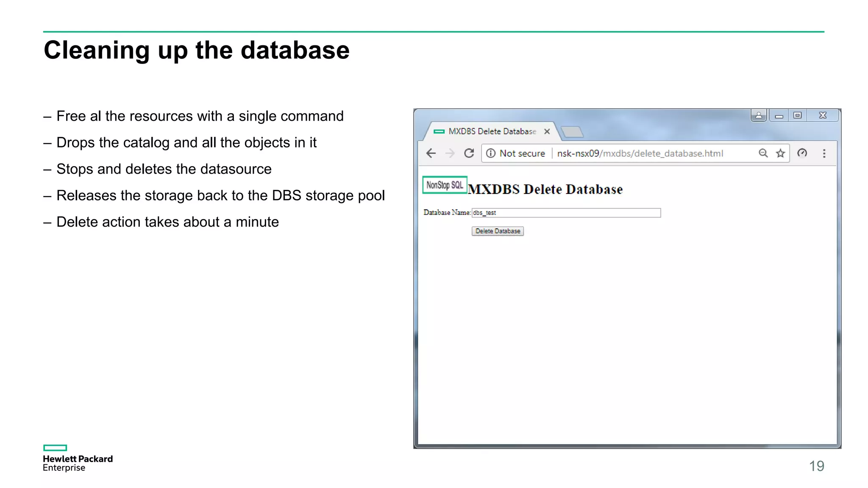Viewport: 868px width, 488px height.
Task: Minimize the browser window
Action: [779, 115]
